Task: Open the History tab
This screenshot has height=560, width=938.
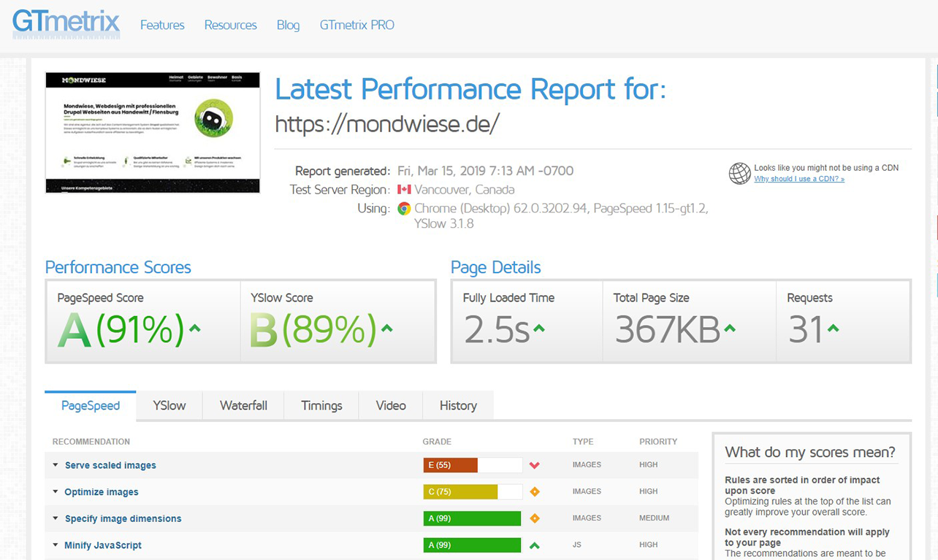Action: (458, 406)
